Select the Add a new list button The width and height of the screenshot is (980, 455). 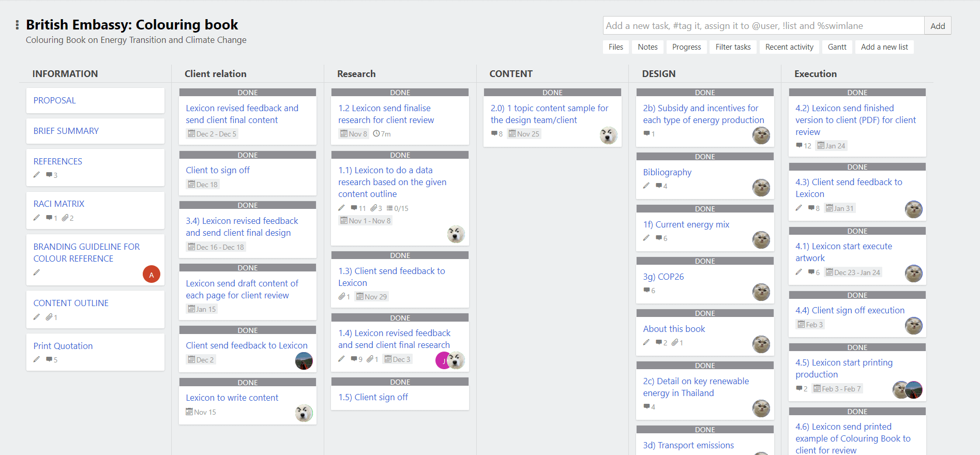(884, 47)
